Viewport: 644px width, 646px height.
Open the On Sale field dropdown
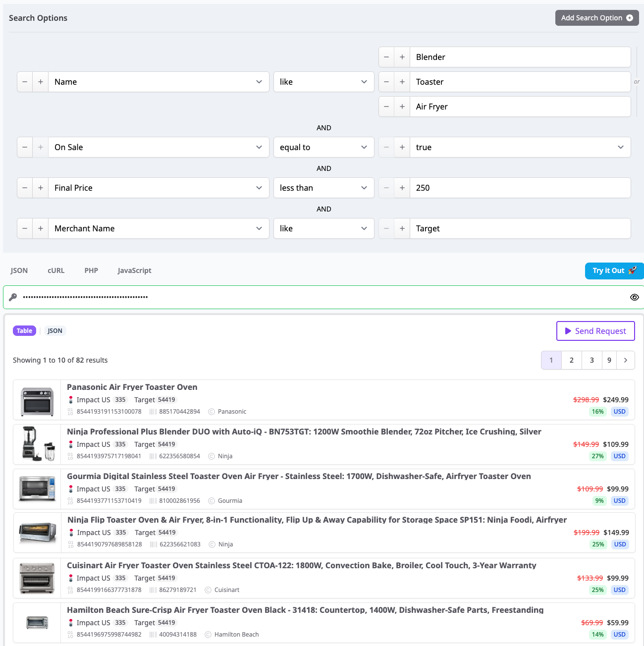pyautogui.click(x=159, y=147)
